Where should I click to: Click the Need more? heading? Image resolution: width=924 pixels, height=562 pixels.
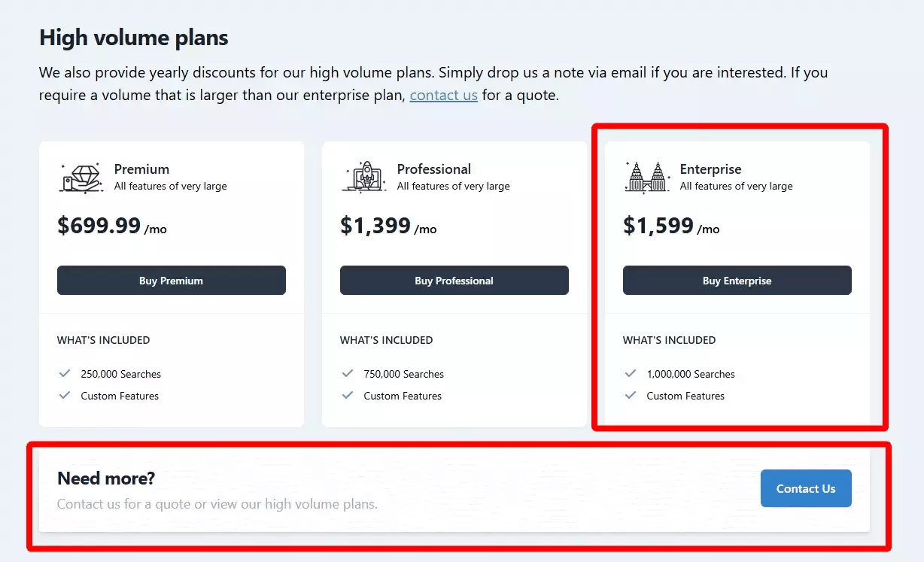click(x=106, y=478)
